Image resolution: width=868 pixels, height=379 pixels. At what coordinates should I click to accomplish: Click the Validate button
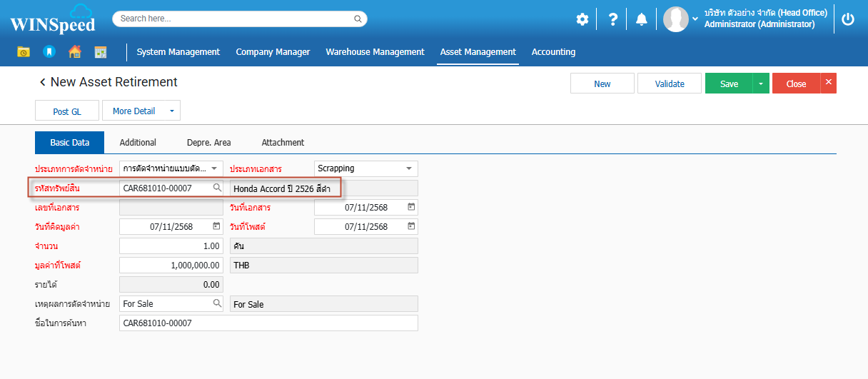670,84
